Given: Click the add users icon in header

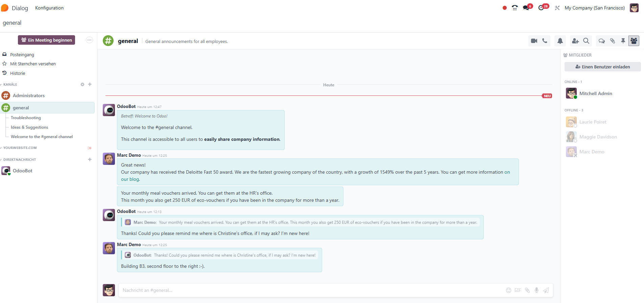Looking at the screenshot, I should tap(575, 41).
